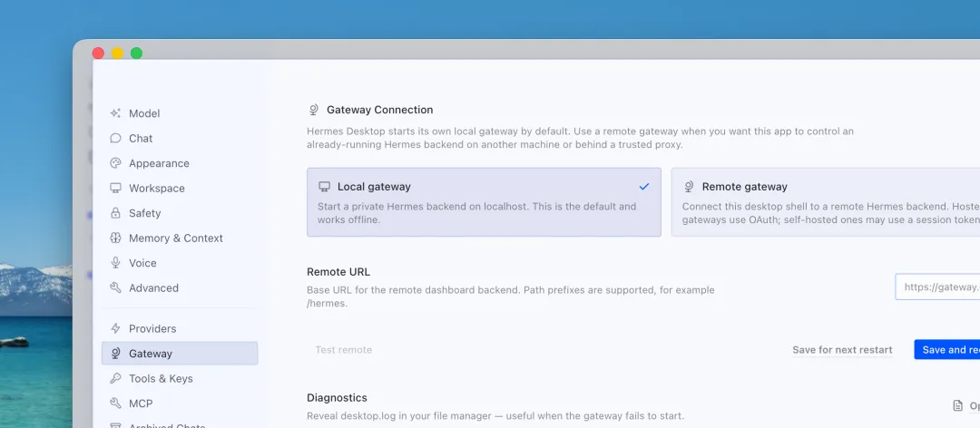Click the Providers lightning bolt icon

[x=115, y=328]
